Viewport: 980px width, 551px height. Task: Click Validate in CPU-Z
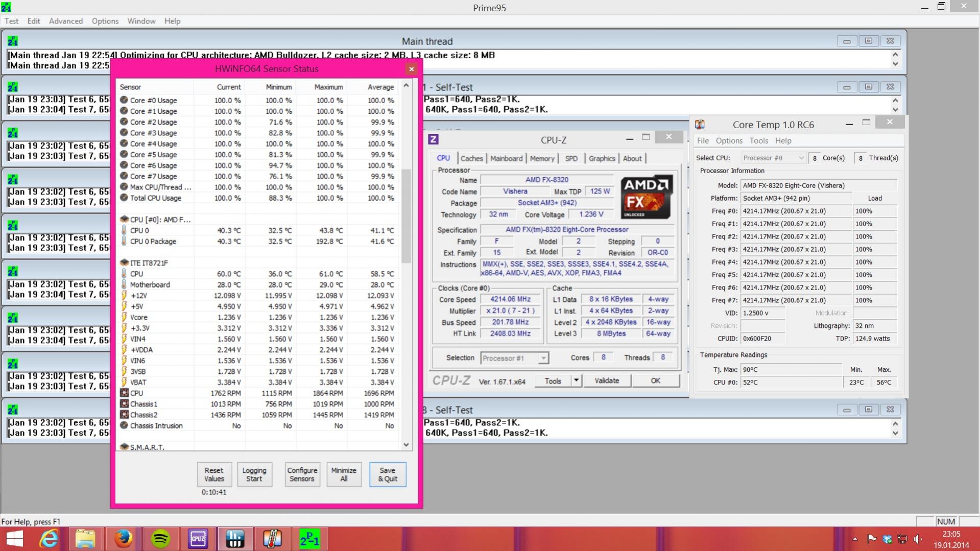click(607, 381)
